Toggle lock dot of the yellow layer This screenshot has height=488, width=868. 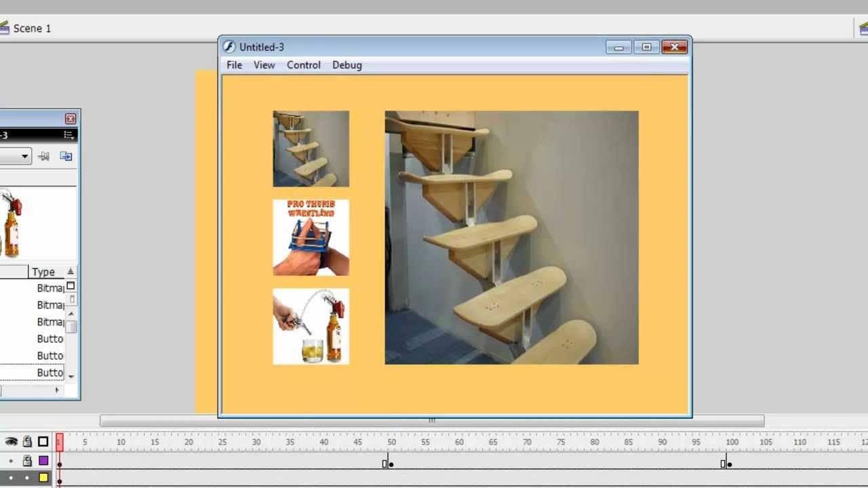27,478
